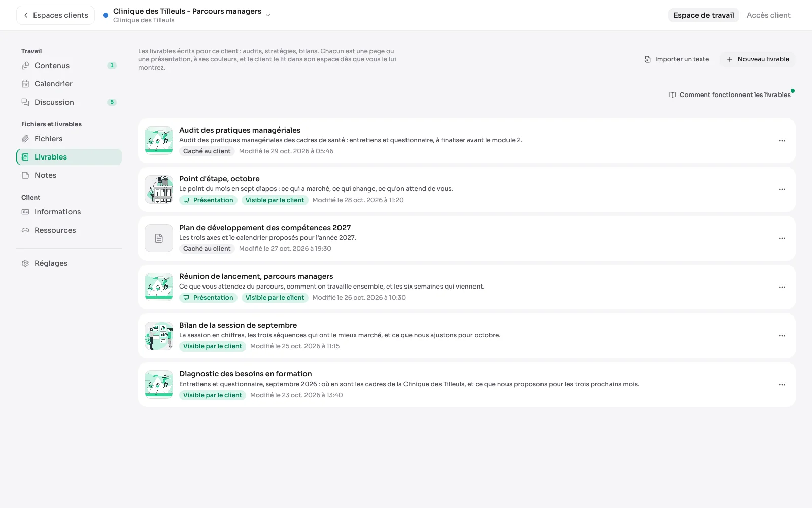The height and width of the screenshot is (508, 812).
Task: Click 'Visible par le client' badge on Point d'étape
Action: [275, 200]
